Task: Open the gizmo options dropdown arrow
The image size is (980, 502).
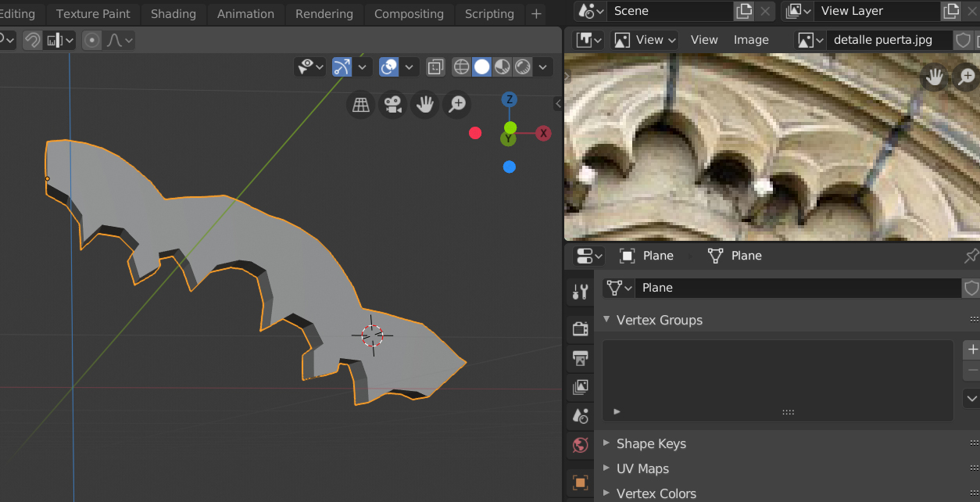Action: pos(362,66)
